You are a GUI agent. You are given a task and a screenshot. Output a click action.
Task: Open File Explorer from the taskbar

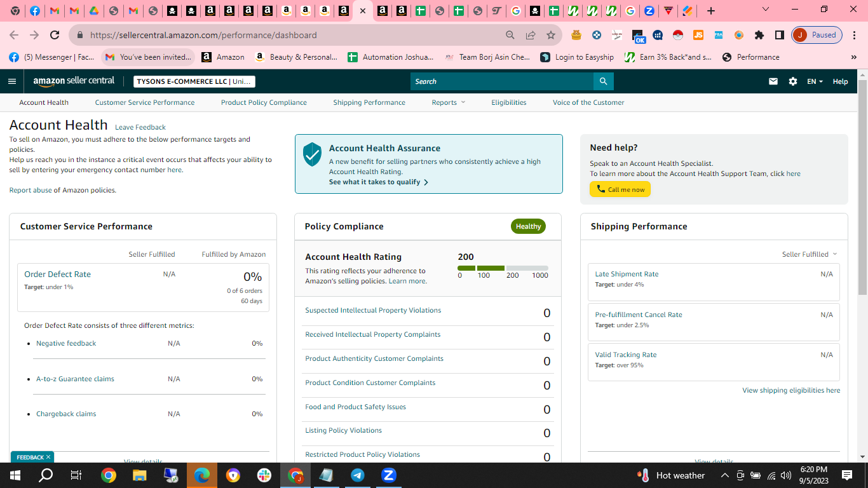(x=139, y=475)
